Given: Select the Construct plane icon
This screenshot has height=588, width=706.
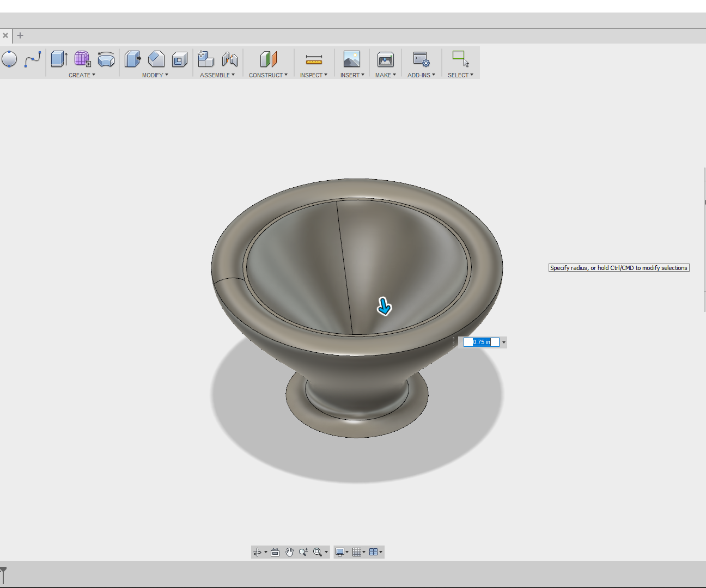Looking at the screenshot, I should (267, 59).
